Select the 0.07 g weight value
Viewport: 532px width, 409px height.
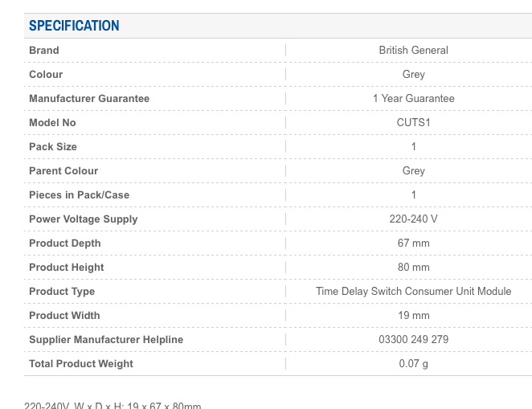point(413,363)
